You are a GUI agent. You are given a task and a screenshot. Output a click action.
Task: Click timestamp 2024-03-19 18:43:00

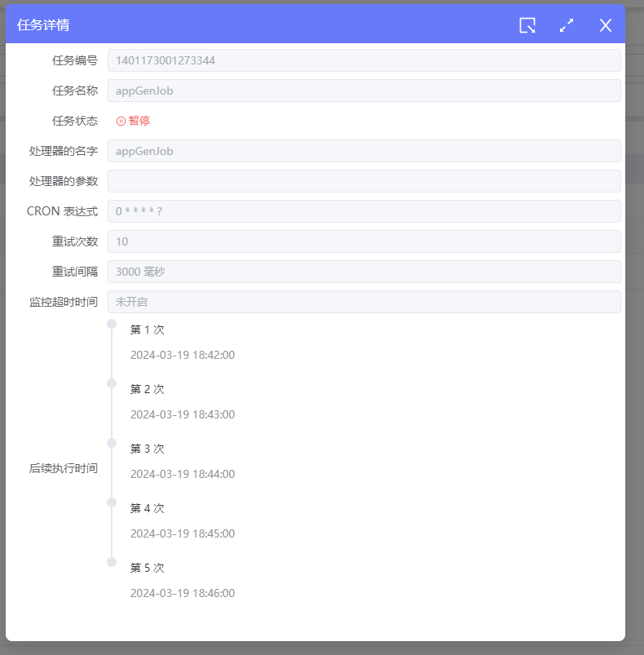(x=183, y=414)
